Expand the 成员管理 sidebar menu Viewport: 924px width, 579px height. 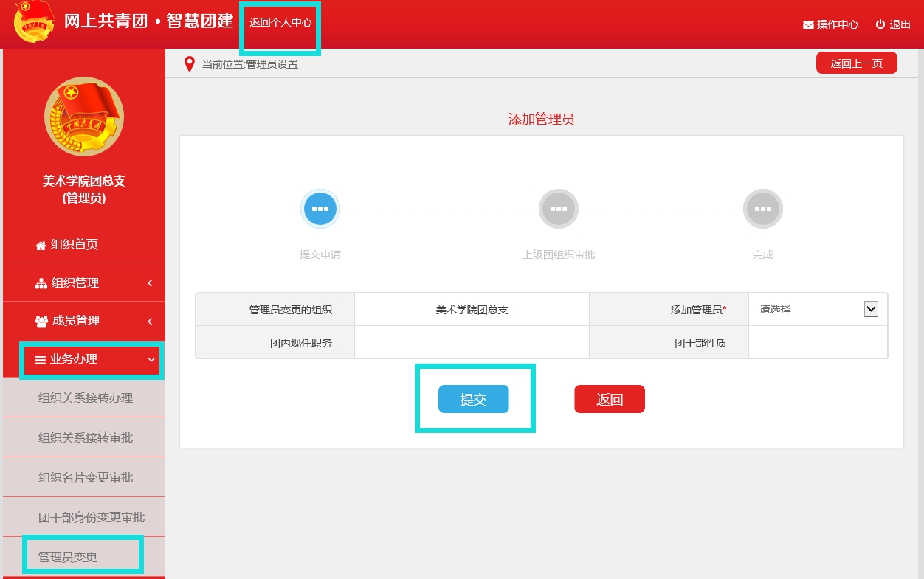coord(84,321)
